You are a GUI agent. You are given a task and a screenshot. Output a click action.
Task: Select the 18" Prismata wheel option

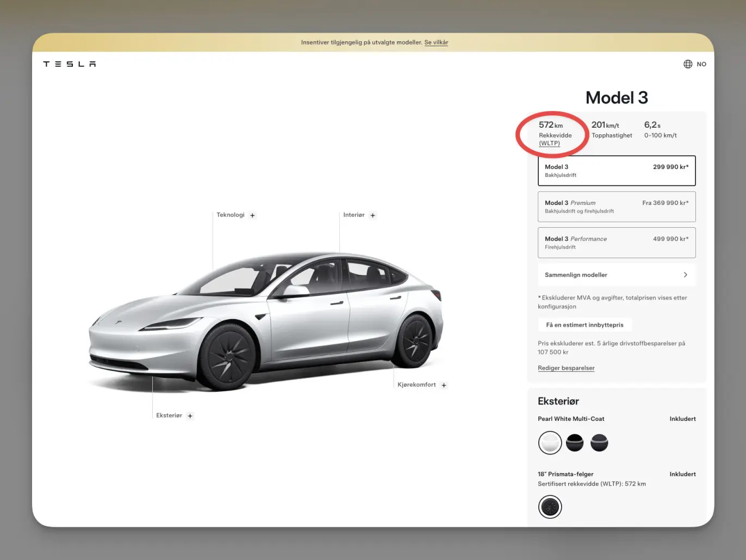point(550,507)
